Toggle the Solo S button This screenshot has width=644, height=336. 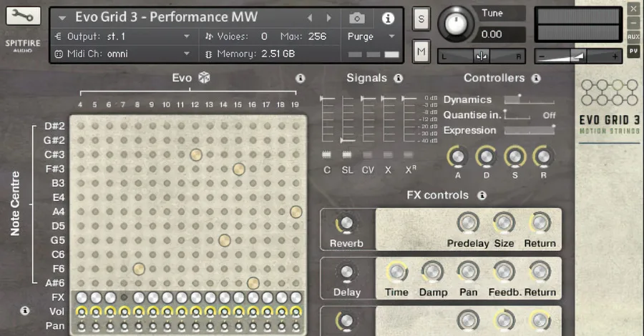[421, 19]
